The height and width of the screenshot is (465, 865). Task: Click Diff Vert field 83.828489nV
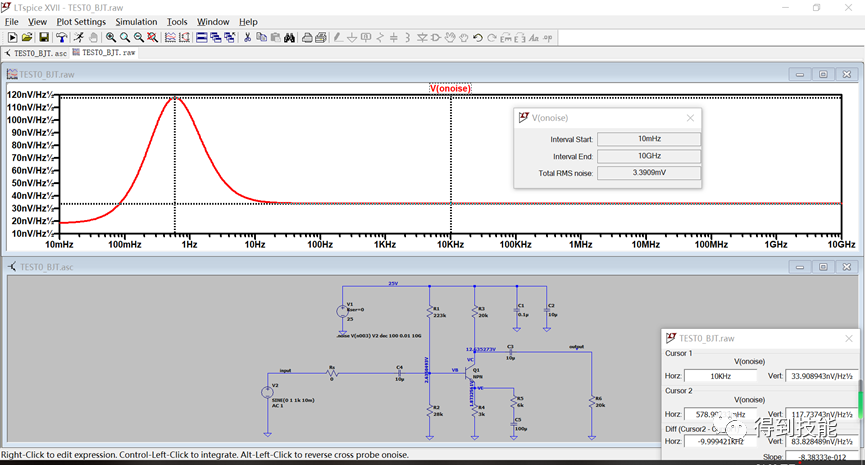(x=821, y=441)
